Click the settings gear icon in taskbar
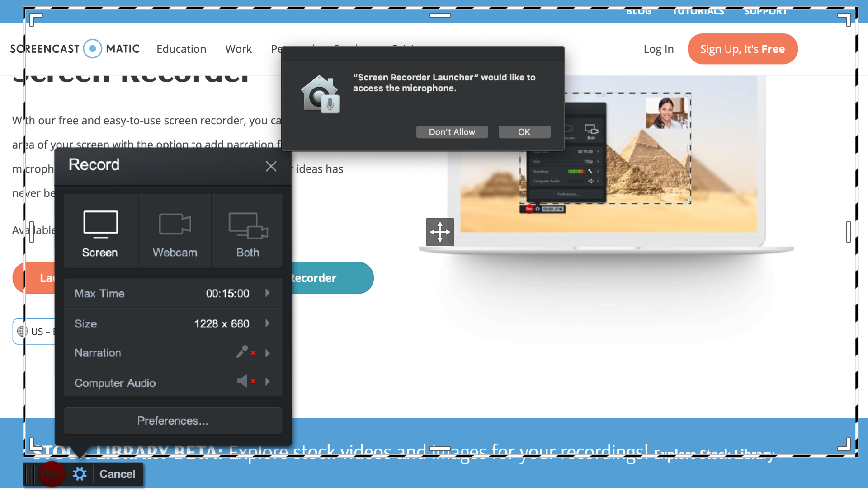The image size is (868, 491). (x=80, y=474)
